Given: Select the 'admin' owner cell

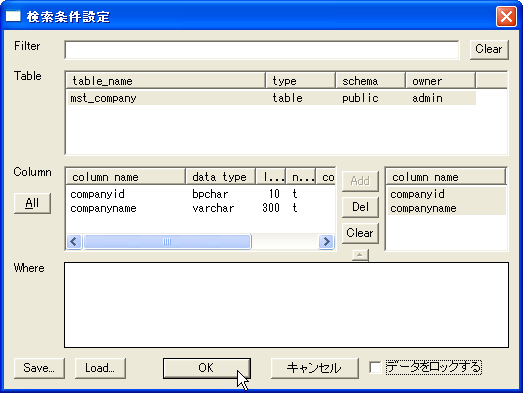Looking at the screenshot, I should 427,98.
